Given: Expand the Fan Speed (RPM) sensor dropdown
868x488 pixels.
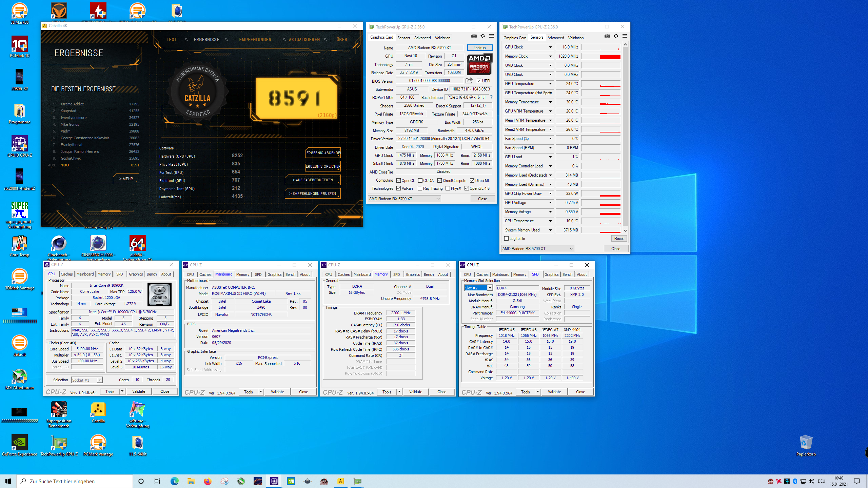Looking at the screenshot, I should click(550, 148).
